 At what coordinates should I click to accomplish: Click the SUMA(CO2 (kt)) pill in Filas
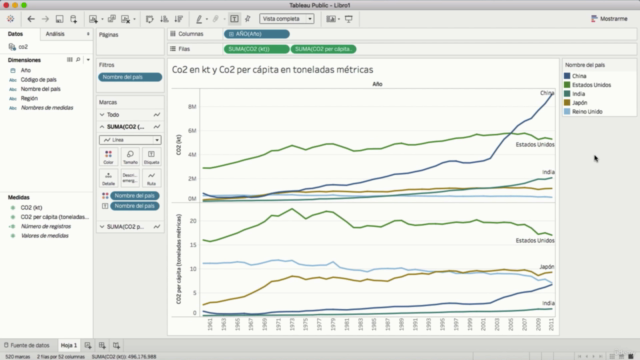256,49
